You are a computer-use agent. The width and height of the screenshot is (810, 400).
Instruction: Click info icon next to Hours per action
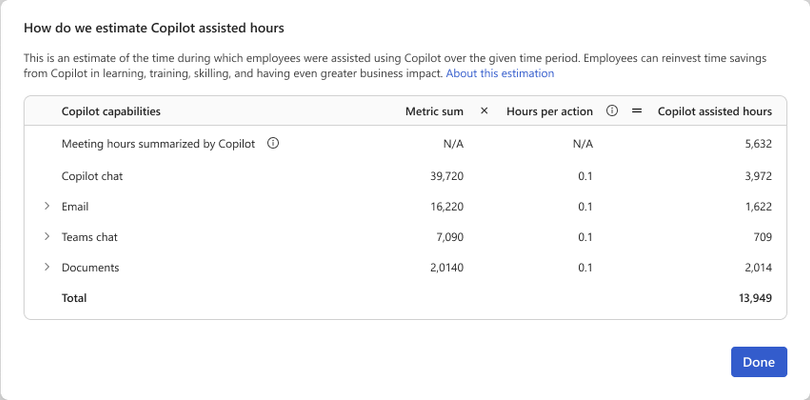pyautogui.click(x=612, y=111)
